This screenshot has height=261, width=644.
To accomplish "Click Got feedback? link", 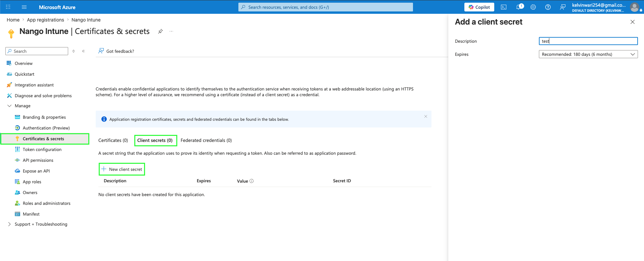I will (x=116, y=51).
